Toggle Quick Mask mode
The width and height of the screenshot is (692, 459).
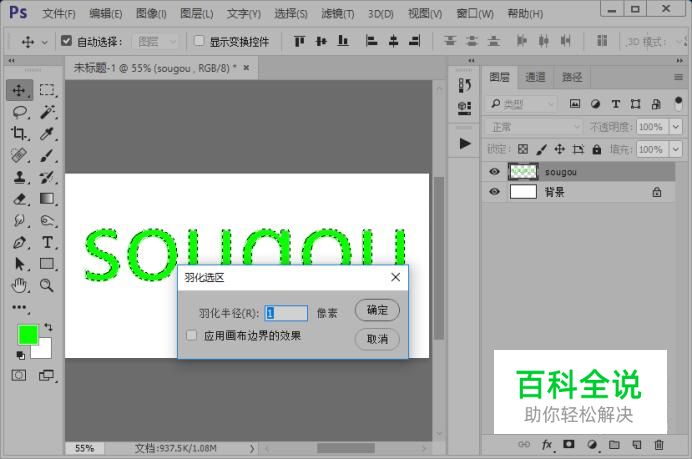coord(19,376)
